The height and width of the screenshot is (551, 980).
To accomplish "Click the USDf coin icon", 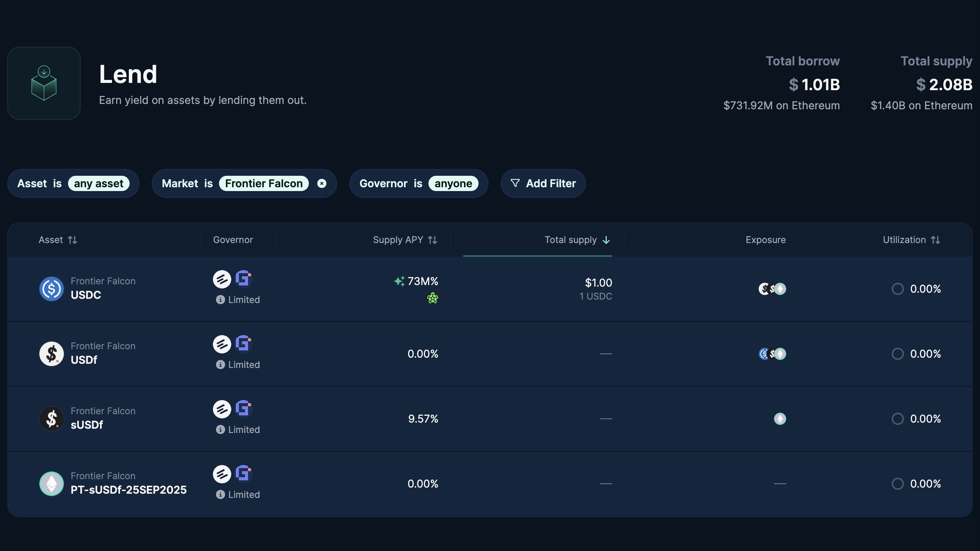I will 52,354.
